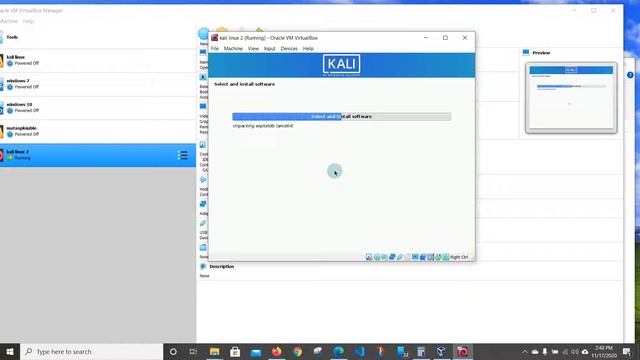This screenshot has width=640, height=360.
Task: Click the Description section header in Manager
Action: tap(222, 267)
